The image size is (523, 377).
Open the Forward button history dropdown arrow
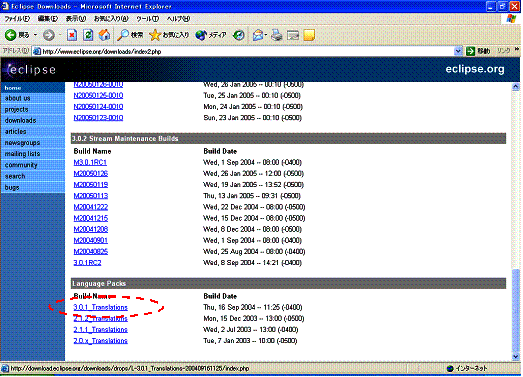(60, 35)
